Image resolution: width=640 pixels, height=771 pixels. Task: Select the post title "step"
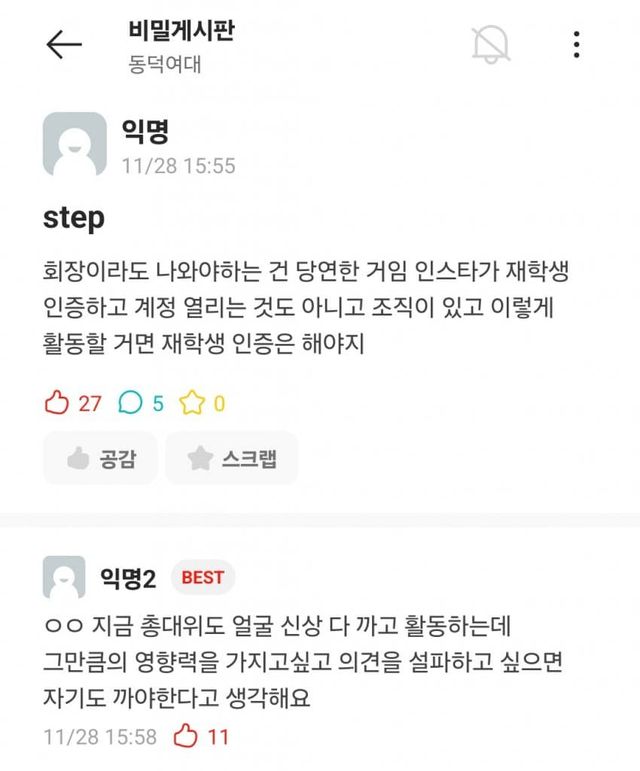74,218
